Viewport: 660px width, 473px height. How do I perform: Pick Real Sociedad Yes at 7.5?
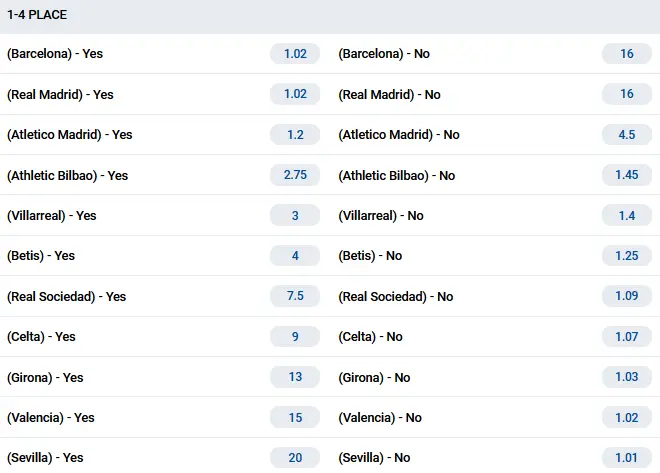tap(295, 296)
